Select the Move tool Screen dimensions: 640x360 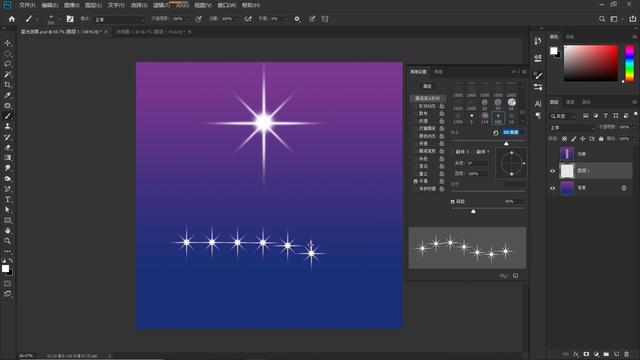7,43
